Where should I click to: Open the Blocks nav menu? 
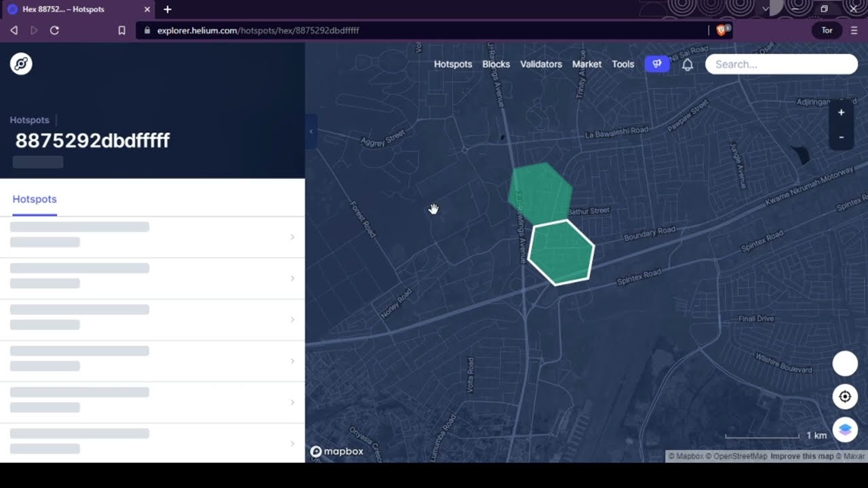click(x=496, y=64)
